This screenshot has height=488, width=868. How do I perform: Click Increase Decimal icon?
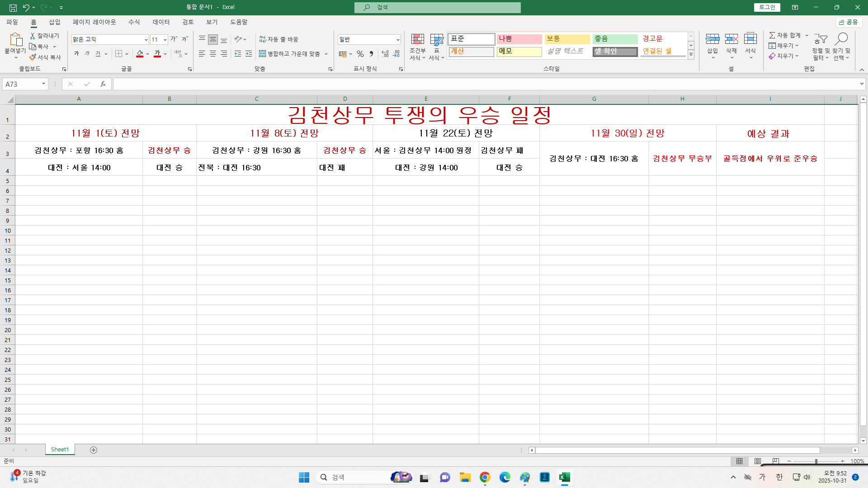[385, 54]
